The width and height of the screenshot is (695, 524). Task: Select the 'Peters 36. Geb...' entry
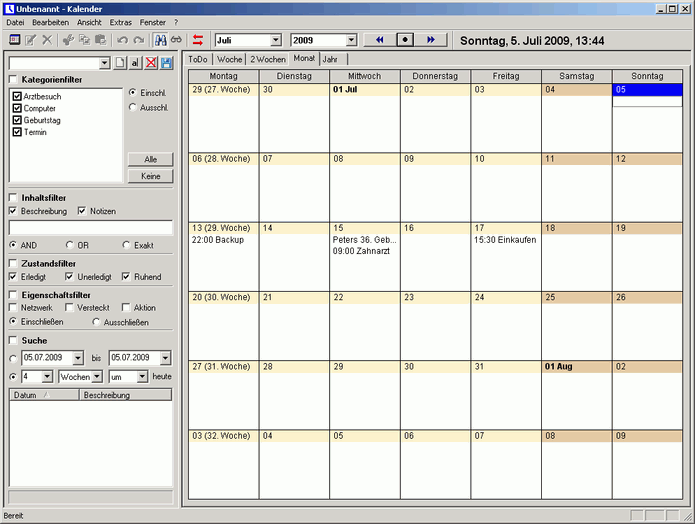tap(364, 240)
